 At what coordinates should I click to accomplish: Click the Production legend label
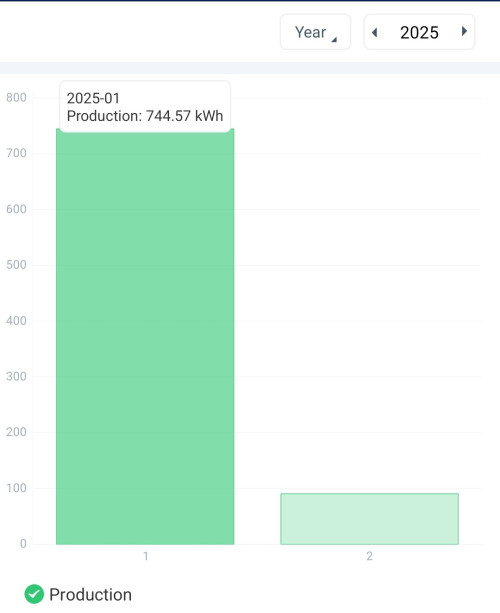coord(90,595)
